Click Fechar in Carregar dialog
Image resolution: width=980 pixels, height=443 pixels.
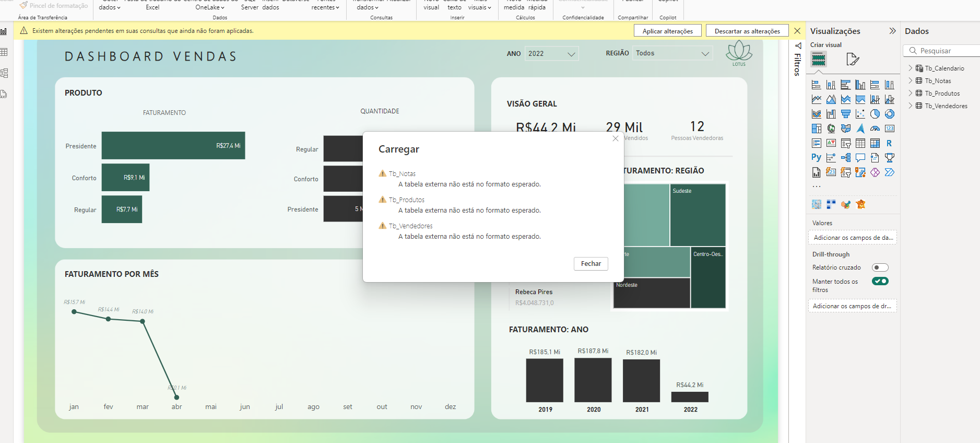click(591, 264)
